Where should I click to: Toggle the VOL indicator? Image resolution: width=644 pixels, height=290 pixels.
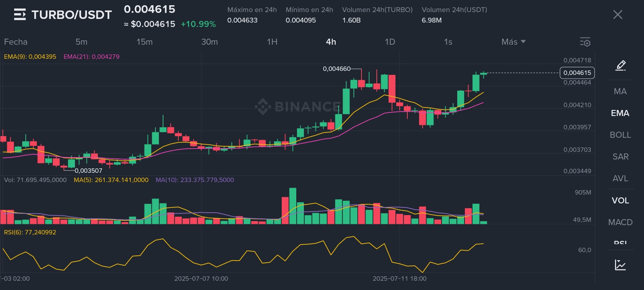(620, 201)
